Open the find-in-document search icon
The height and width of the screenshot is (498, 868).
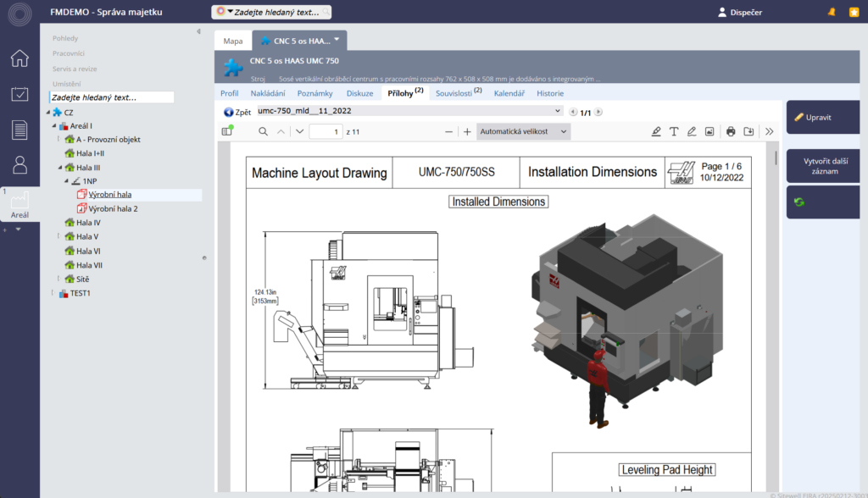click(x=263, y=131)
